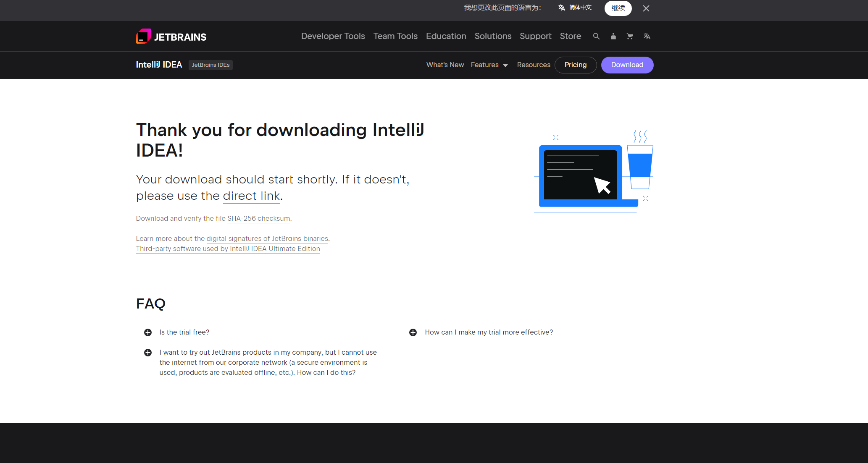
Task: Open digital signatures of JetBrains binaries link
Action: [x=267, y=239]
